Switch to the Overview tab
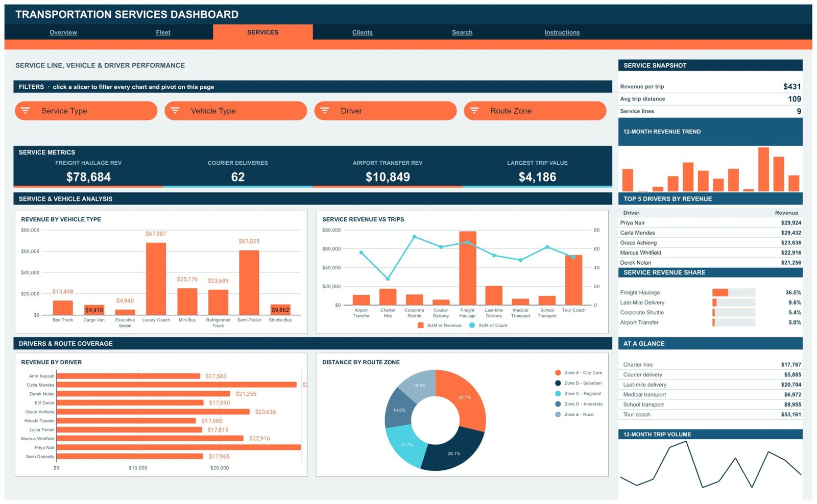The image size is (817, 504). pyautogui.click(x=63, y=32)
